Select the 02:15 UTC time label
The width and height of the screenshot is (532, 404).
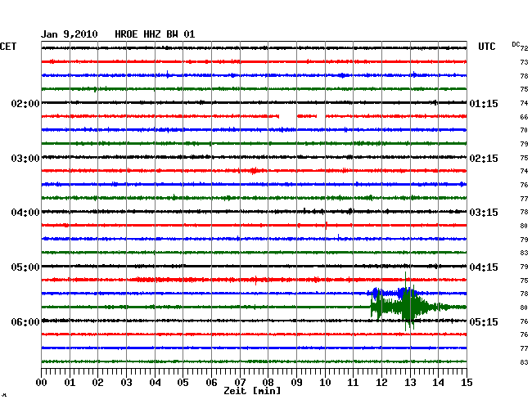click(484, 159)
